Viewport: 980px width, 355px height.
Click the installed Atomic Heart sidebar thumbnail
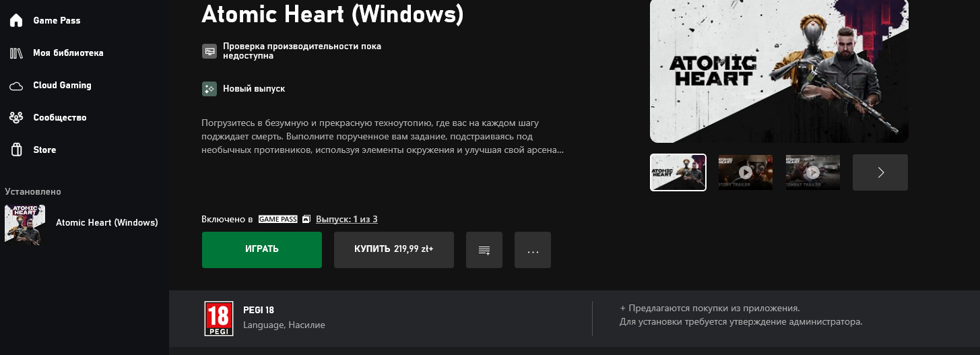pos(25,224)
